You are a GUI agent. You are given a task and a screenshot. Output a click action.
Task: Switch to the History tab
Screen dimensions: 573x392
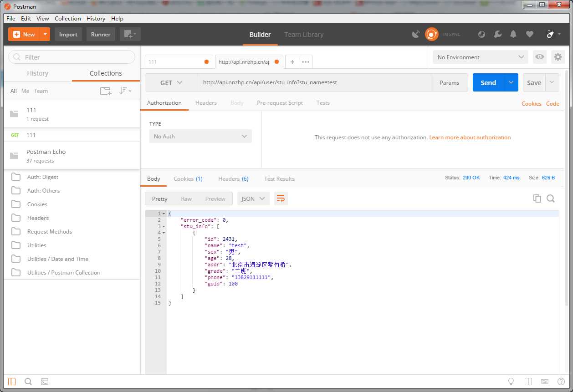pos(37,73)
